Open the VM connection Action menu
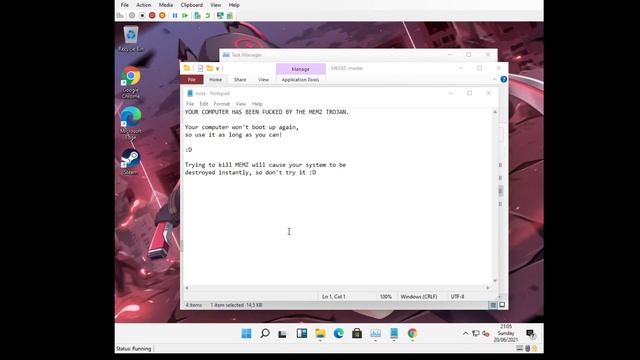This screenshot has width=640, height=360. coord(143,5)
